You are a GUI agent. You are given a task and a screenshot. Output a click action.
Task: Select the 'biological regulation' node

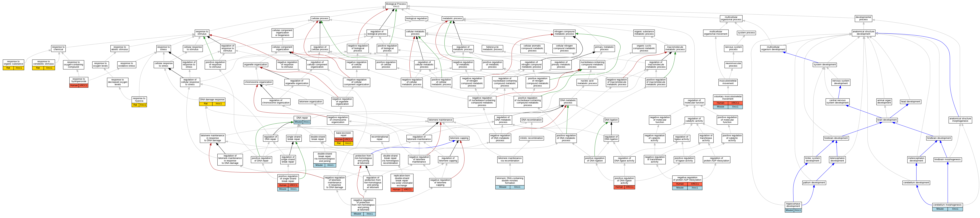tap(417, 18)
